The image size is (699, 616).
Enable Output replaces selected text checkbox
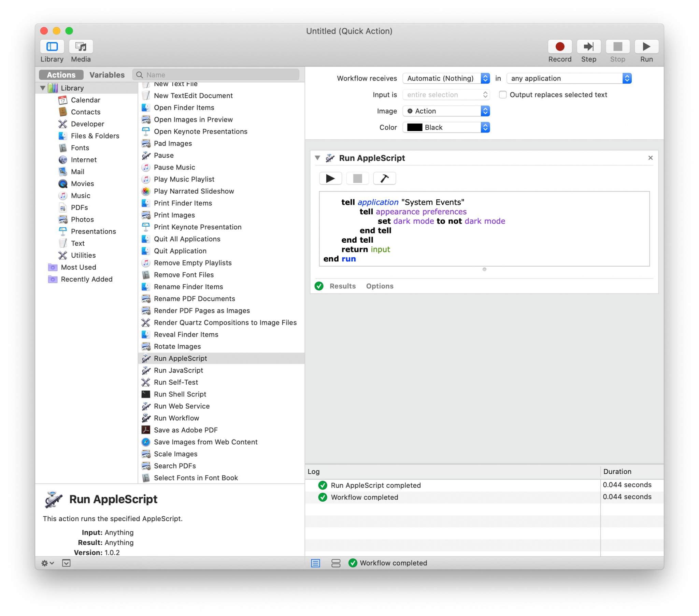coord(502,95)
